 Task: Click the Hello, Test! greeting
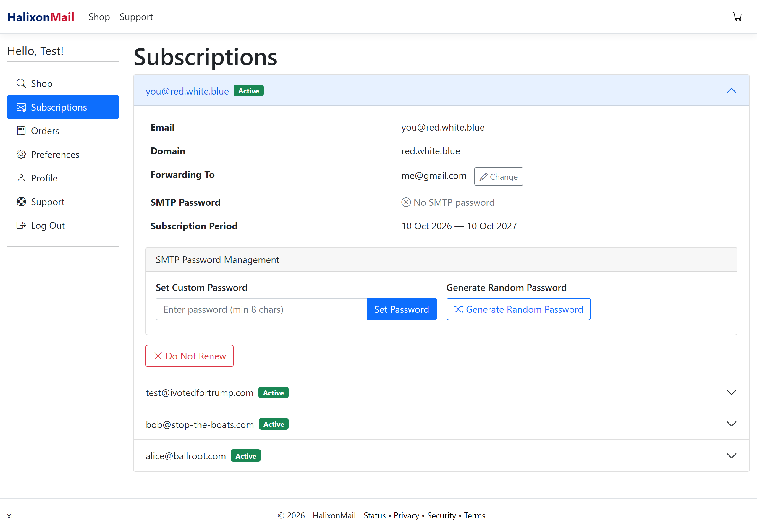[x=35, y=51]
